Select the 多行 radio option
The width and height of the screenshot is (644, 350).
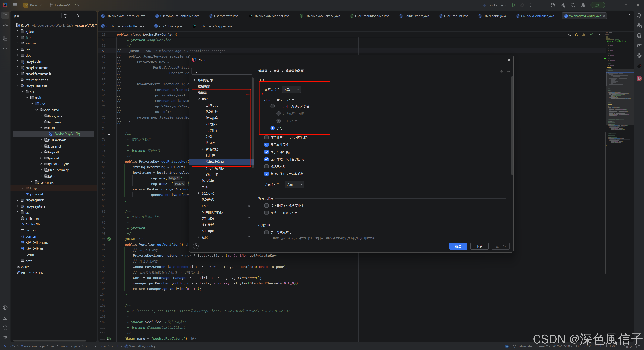273,128
